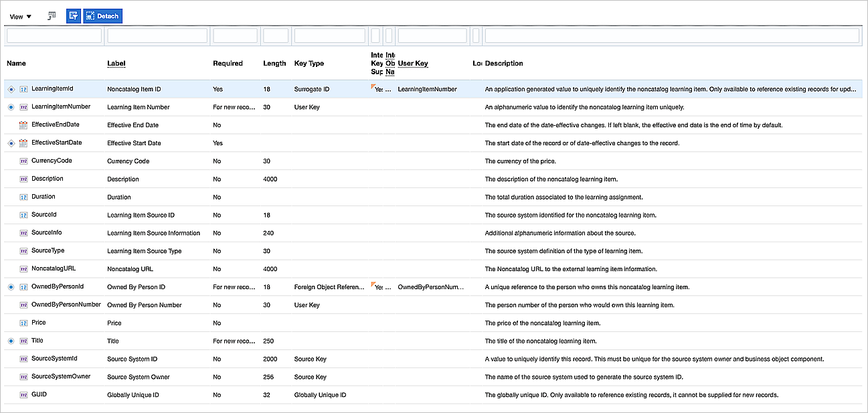Click the Duration numeric type icon
This screenshot has height=413, width=868.
coord(23,197)
